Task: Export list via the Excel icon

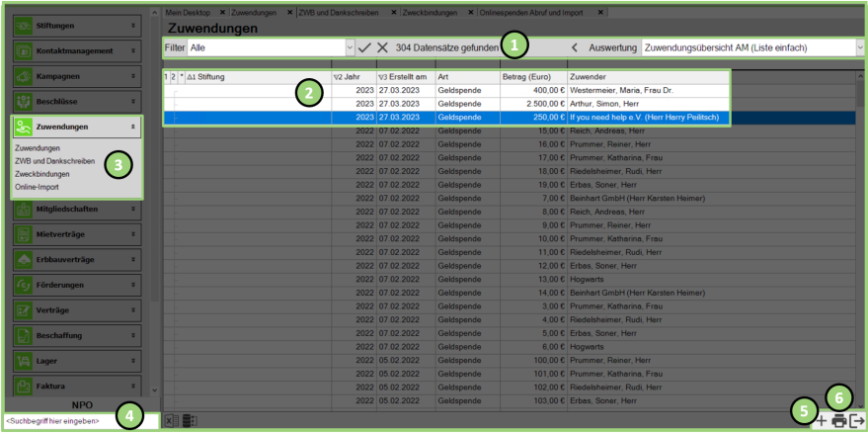Action: coord(170,421)
